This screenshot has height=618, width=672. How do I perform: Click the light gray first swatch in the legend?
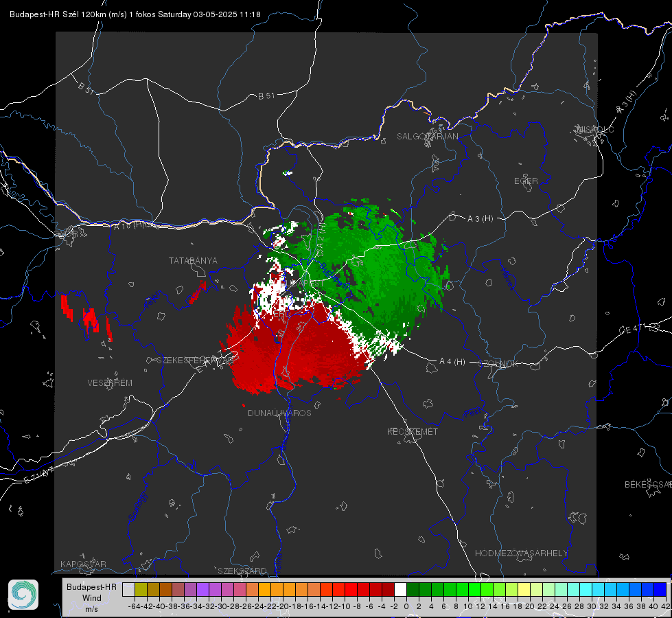coord(128,589)
